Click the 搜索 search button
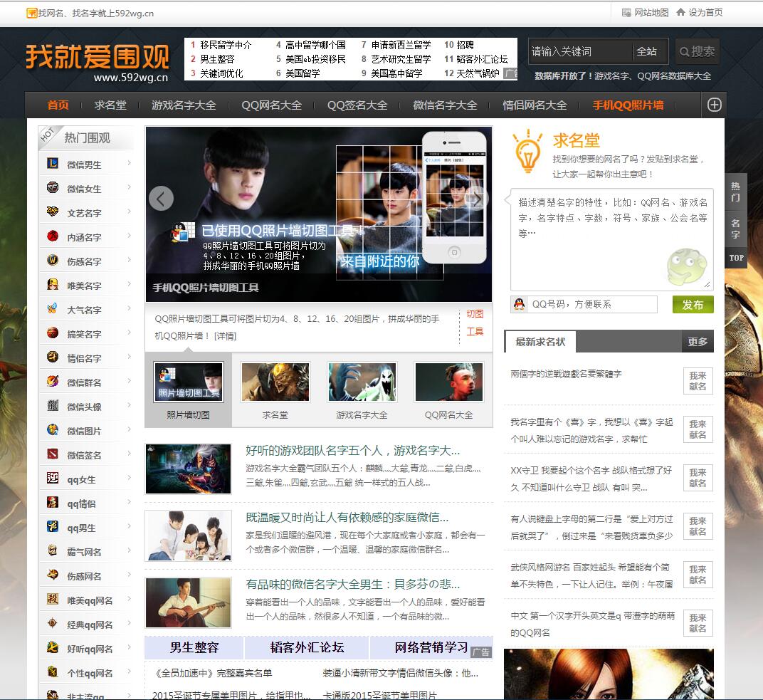Image resolution: width=763 pixels, height=700 pixels. [698, 51]
